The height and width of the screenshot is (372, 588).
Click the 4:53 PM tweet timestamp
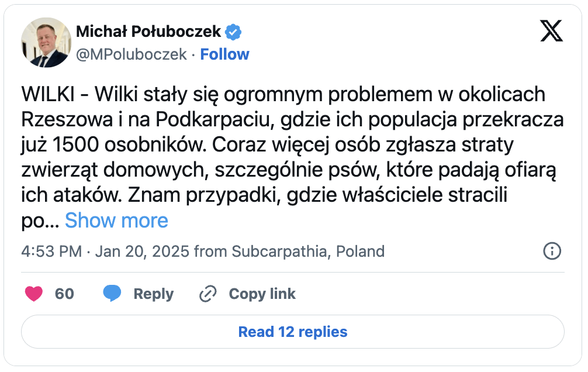pos(51,252)
